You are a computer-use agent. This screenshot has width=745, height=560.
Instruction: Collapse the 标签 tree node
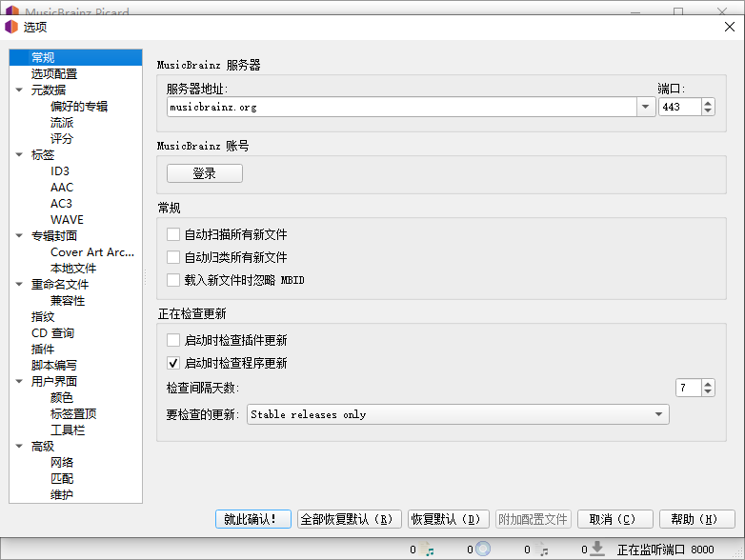click(19, 154)
